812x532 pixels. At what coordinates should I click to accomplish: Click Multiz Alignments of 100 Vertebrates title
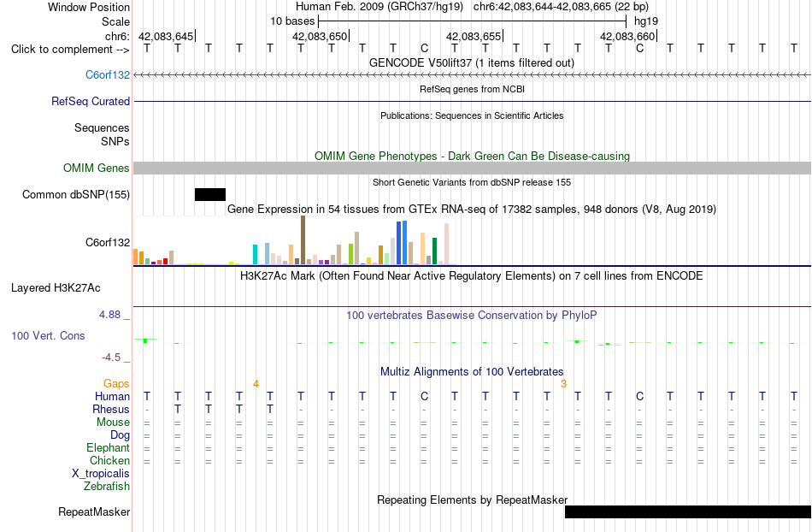(x=472, y=371)
